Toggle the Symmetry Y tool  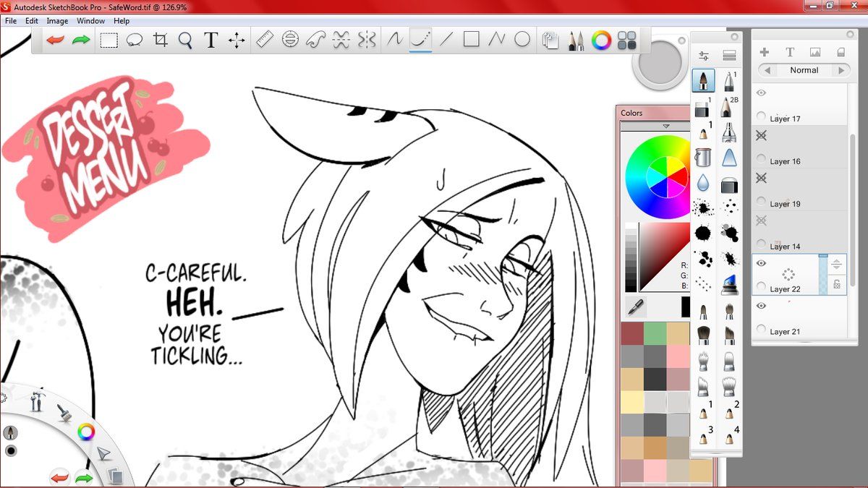[367, 39]
